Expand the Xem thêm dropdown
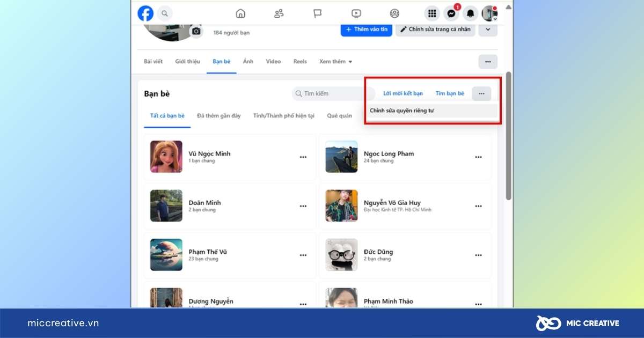Screen dimensions: 644x338 (x=335, y=62)
